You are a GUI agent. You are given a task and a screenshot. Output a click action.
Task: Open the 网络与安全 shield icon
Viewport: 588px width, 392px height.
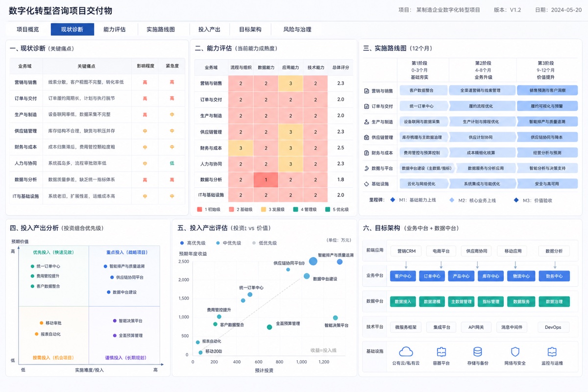pos(515,352)
